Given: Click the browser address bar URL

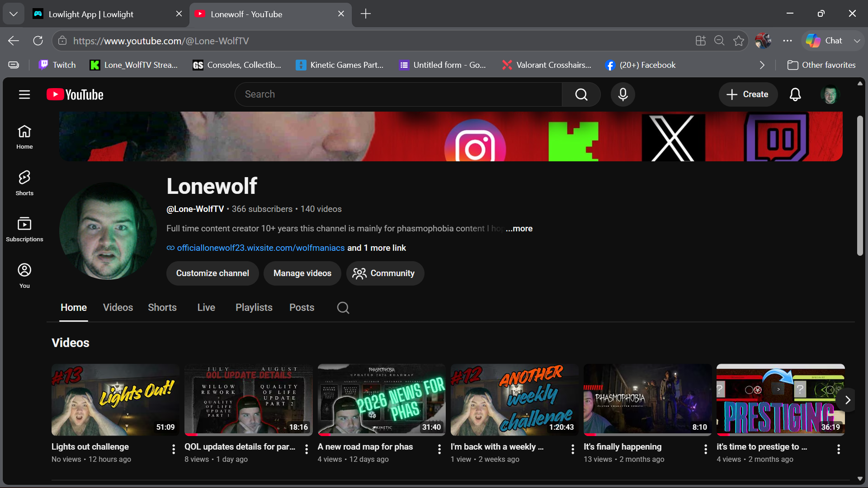Looking at the screenshot, I should click(161, 41).
